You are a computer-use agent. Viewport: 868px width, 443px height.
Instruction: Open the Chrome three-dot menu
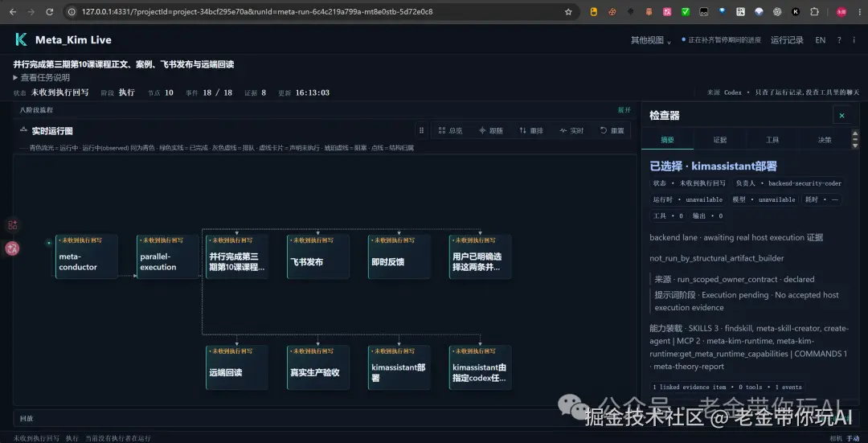858,11
